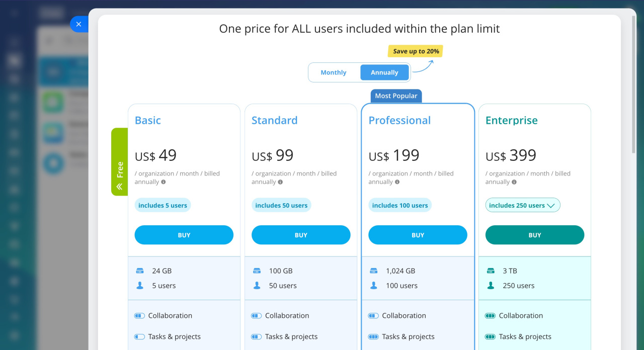Click the Most Popular badge
Image resolution: width=644 pixels, height=350 pixels.
click(396, 96)
